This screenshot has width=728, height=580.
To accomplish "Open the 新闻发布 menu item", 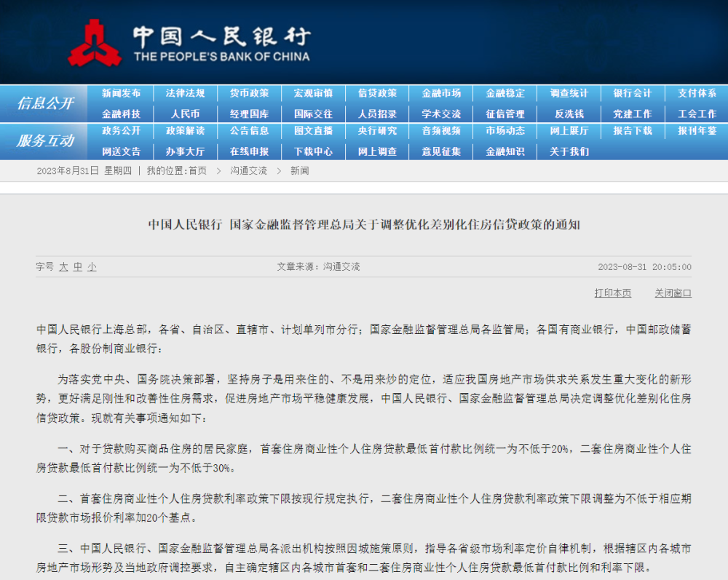I will tap(122, 93).
